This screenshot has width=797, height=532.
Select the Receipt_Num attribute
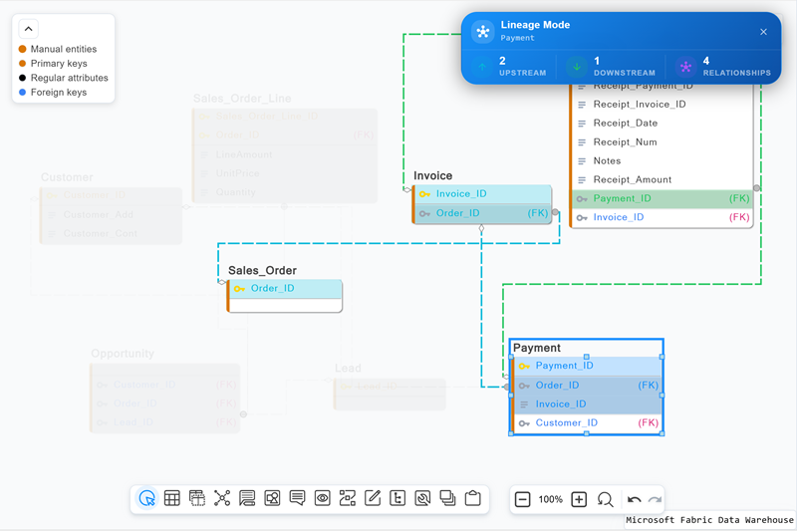(x=662, y=142)
